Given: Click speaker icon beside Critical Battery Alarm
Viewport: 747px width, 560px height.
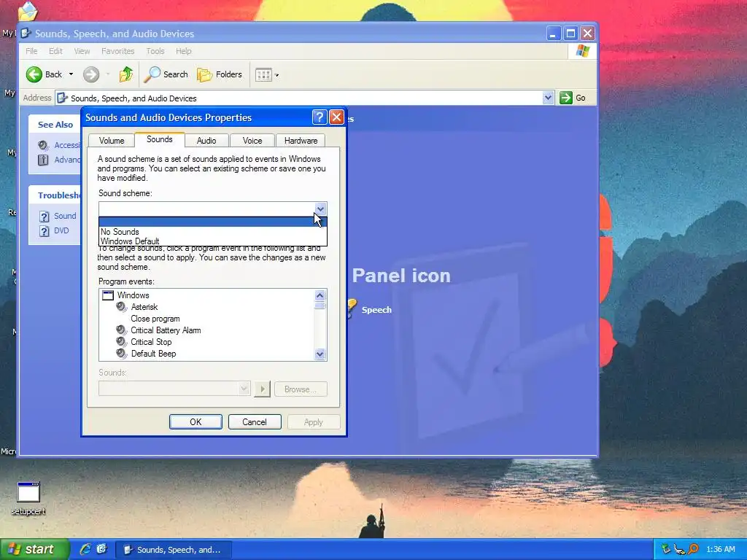Looking at the screenshot, I should tap(122, 330).
